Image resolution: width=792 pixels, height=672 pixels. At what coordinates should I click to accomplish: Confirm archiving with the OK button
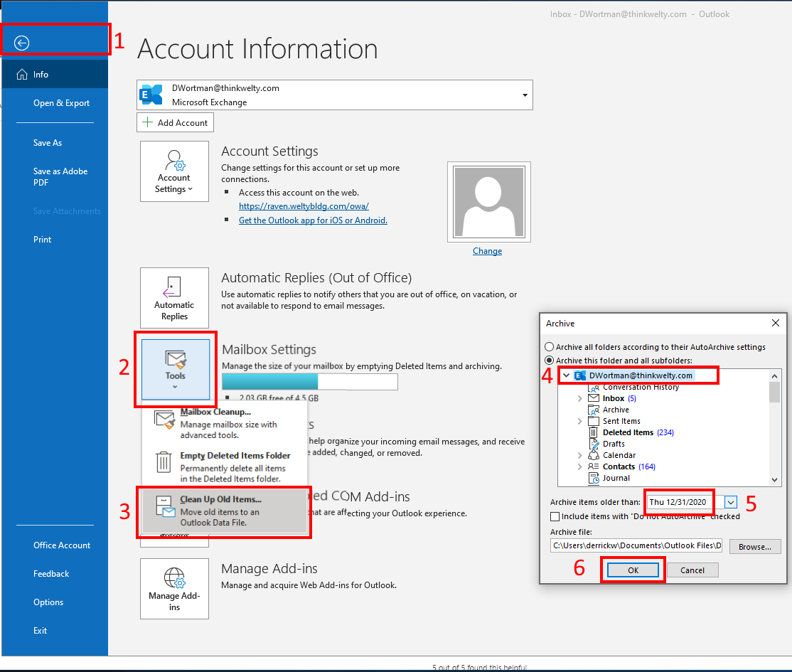(632, 570)
